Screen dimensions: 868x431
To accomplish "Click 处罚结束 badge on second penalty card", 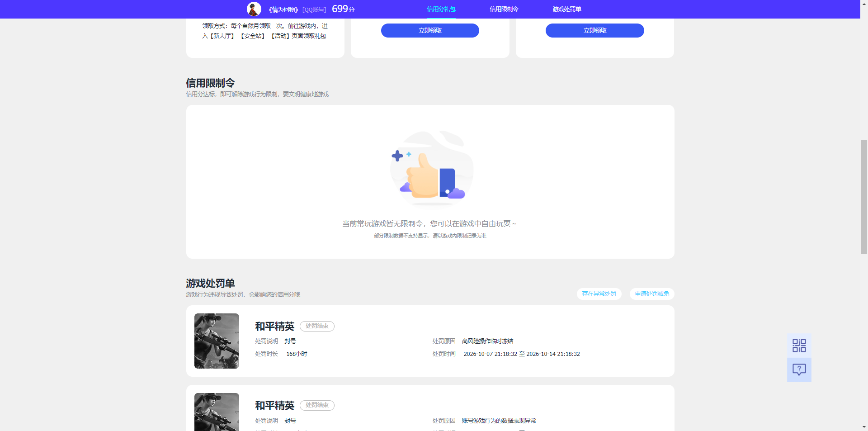I will pyautogui.click(x=317, y=405).
